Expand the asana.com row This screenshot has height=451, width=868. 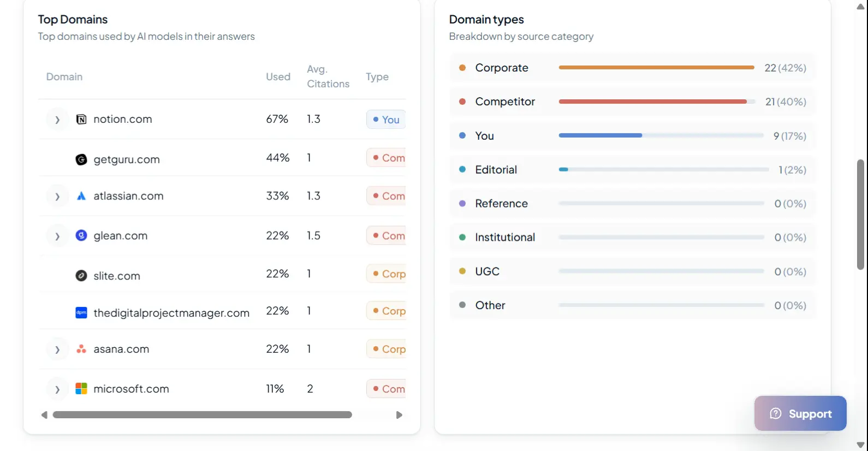(x=57, y=349)
